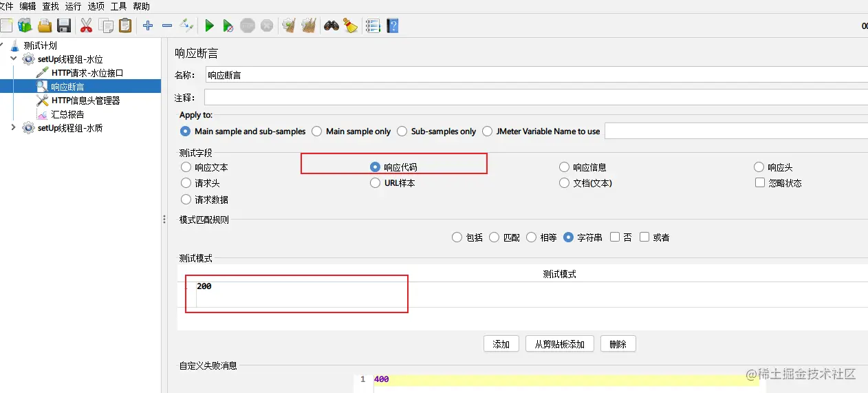Open Function Helper list icon
Viewport: 868px width, 393px height.
[x=373, y=26]
